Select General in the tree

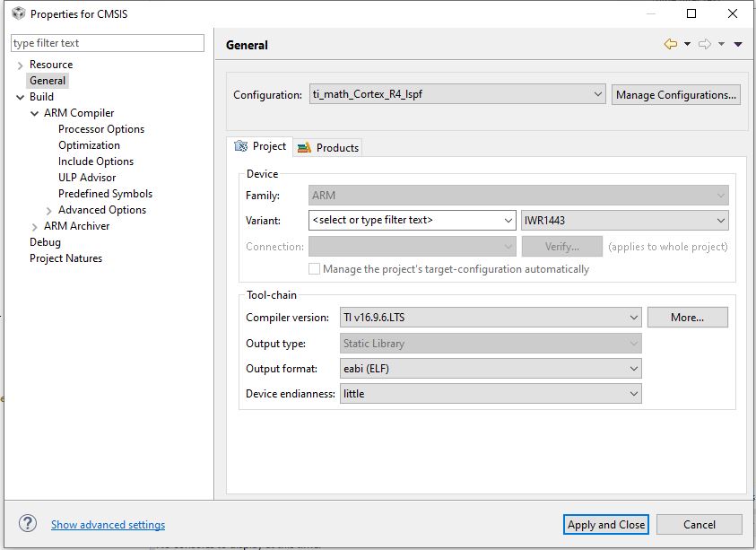pos(48,81)
